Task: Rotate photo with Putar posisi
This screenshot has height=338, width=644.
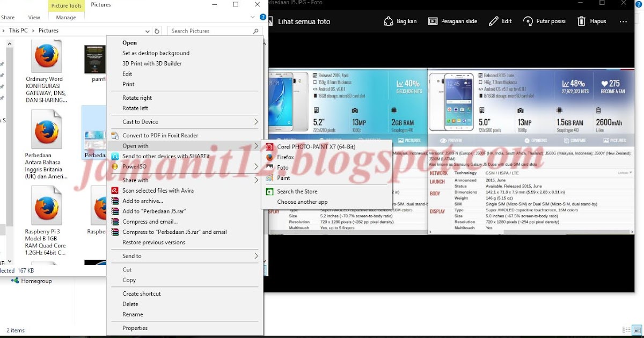Action: point(544,21)
